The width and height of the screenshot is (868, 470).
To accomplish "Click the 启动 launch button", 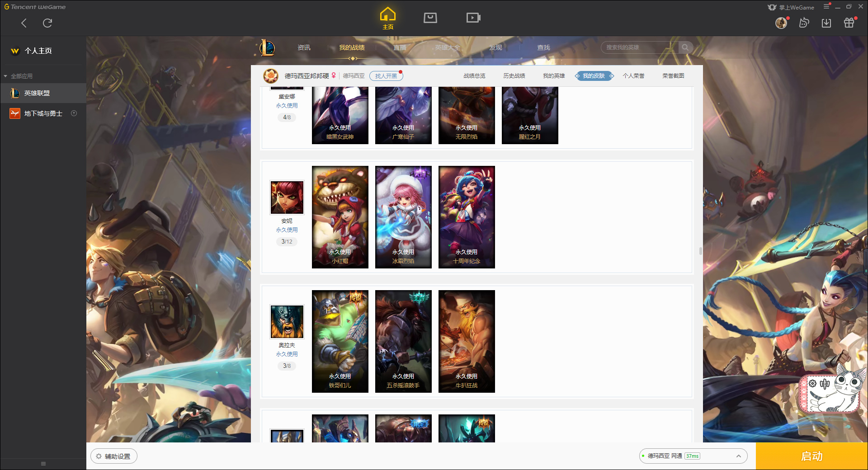I will [811, 456].
